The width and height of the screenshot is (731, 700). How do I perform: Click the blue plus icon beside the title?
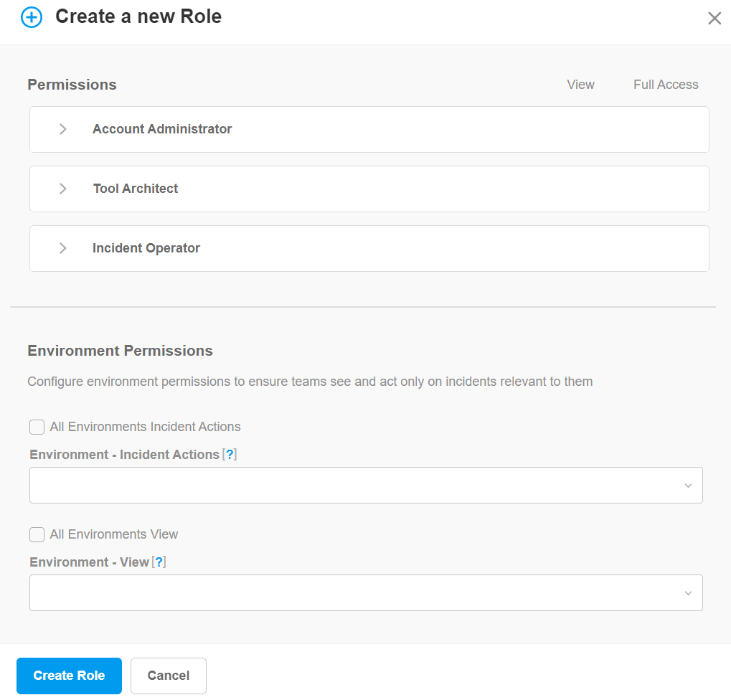(32, 17)
